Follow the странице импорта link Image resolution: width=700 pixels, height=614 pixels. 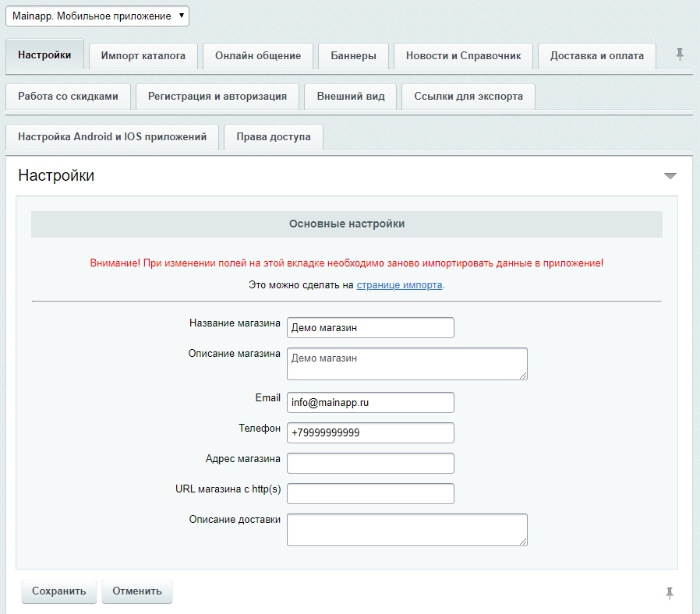point(399,285)
